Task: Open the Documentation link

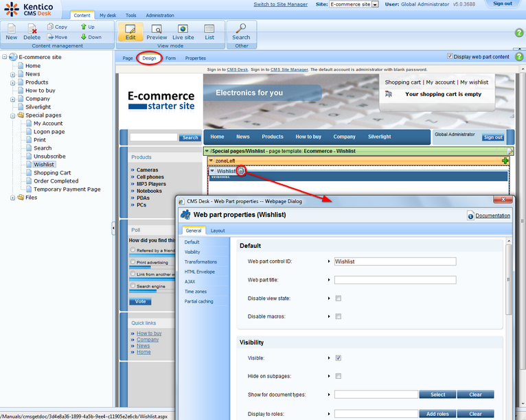Action: tap(492, 215)
